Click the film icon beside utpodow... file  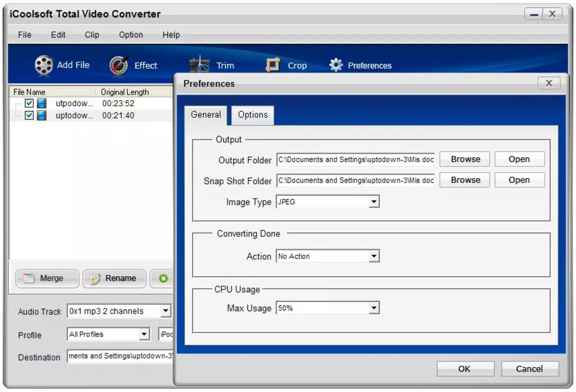tap(42, 103)
